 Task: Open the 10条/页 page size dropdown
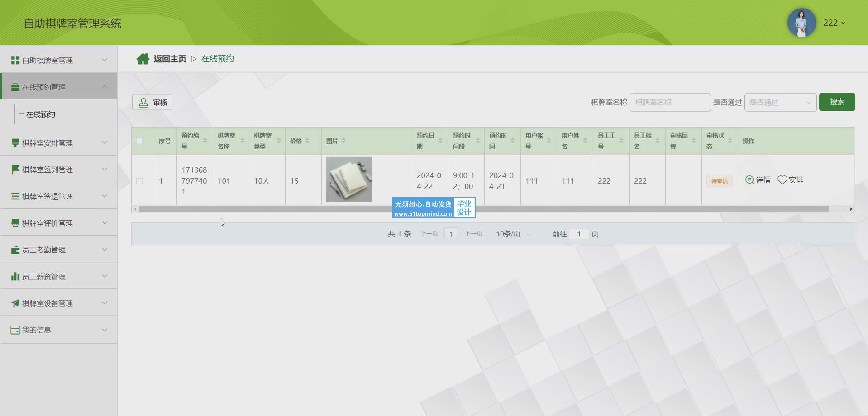pyautogui.click(x=513, y=234)
